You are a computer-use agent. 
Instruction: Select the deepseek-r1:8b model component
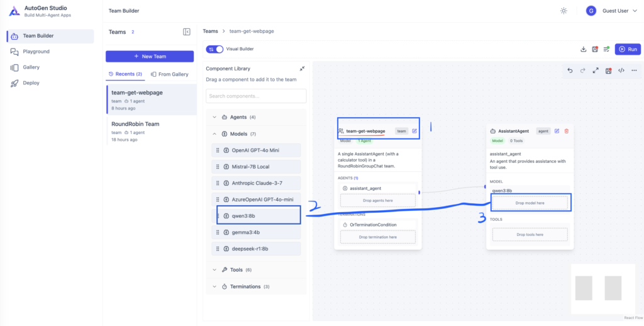click(x=257, y=249)
